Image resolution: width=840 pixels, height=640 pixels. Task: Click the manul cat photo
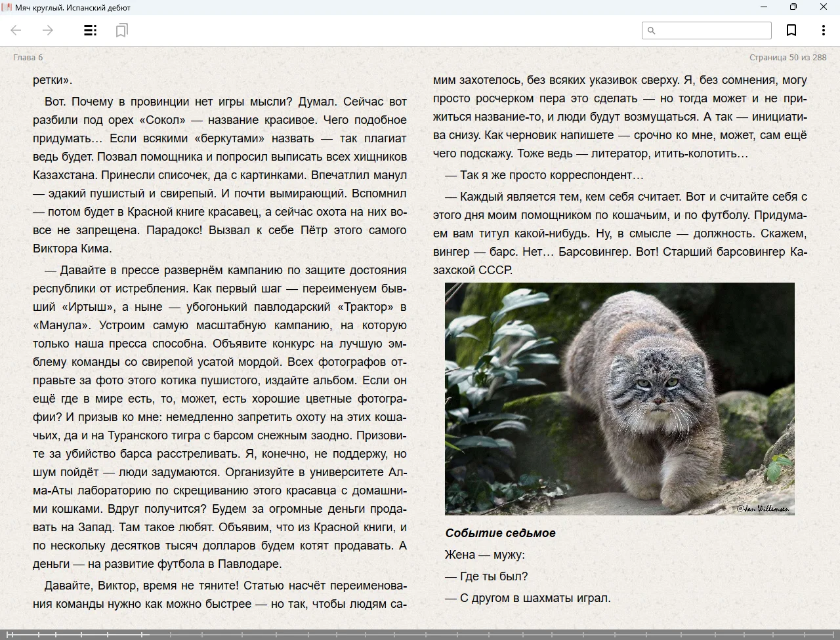pyautogui.click(x=619, y=398)
